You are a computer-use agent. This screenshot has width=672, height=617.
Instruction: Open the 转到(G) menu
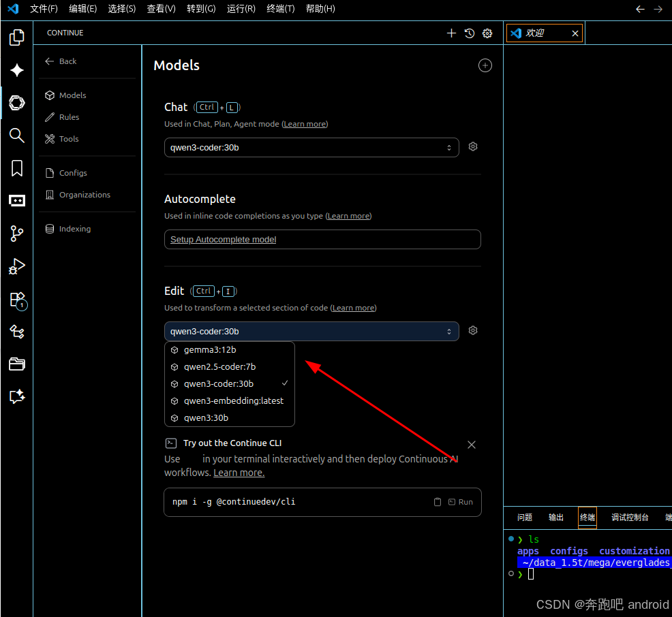click(201, 9)
